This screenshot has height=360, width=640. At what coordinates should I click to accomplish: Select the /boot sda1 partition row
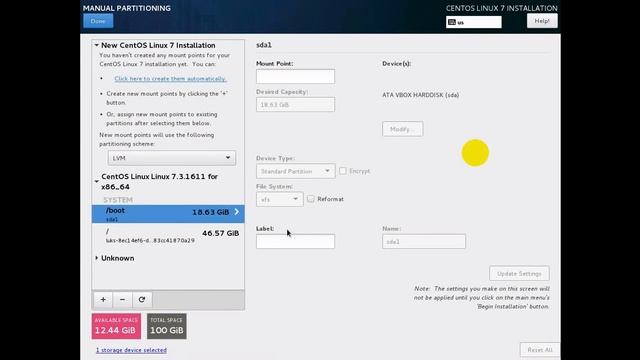coord(168,214)
